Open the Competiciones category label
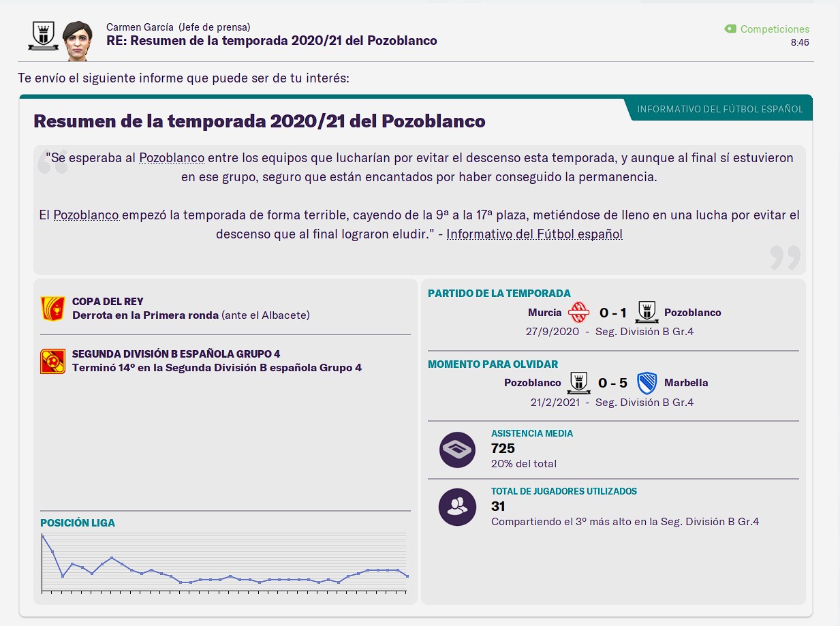The image size is (840, 626). (775, 29)
